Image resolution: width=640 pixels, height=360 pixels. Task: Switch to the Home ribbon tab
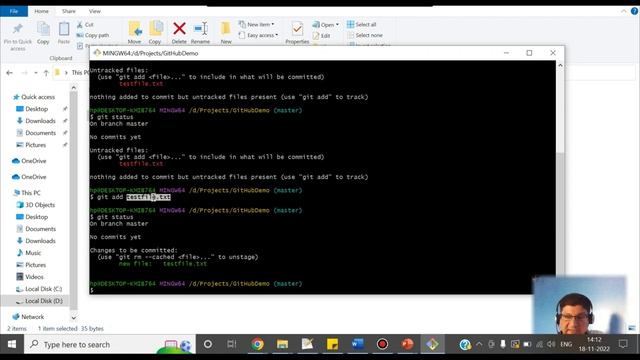(x=41, y=11)
